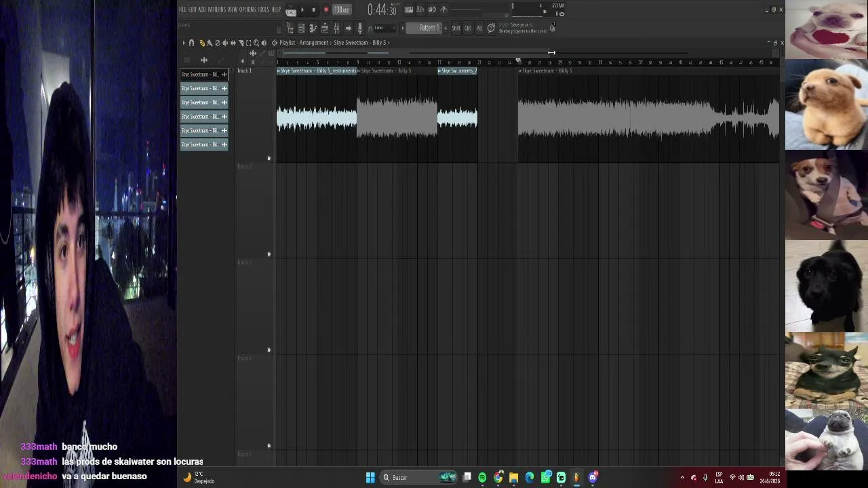868x488 pixels.
Task: Click the song time display 0:44
Action: click(382, 9)
